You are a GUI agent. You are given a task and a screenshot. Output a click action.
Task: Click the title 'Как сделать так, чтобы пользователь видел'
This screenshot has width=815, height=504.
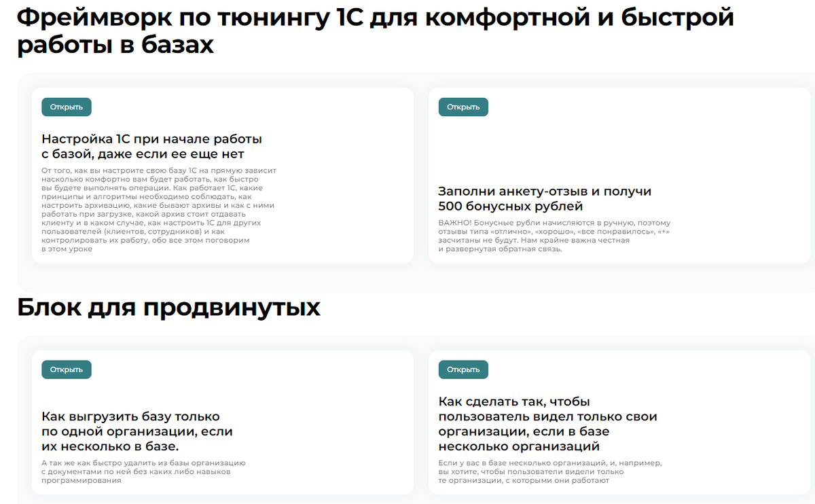pyautogui.click(x=547, y=424)
